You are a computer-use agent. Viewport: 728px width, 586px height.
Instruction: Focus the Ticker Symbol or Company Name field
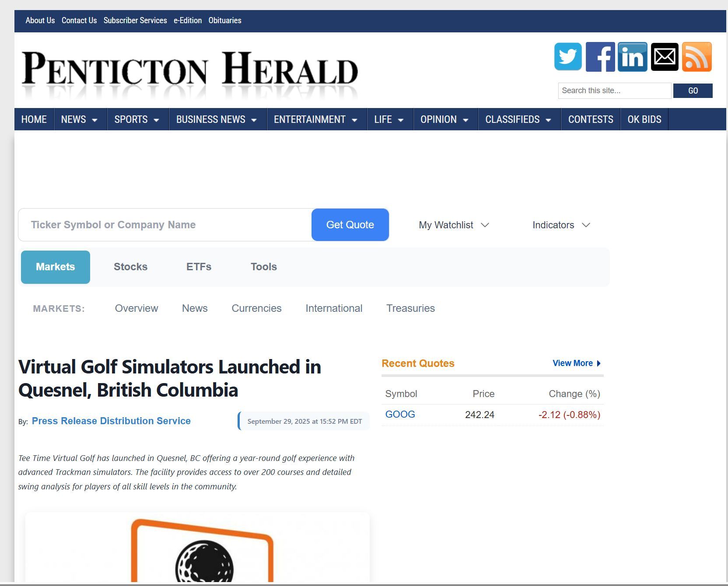coord(165,225)
